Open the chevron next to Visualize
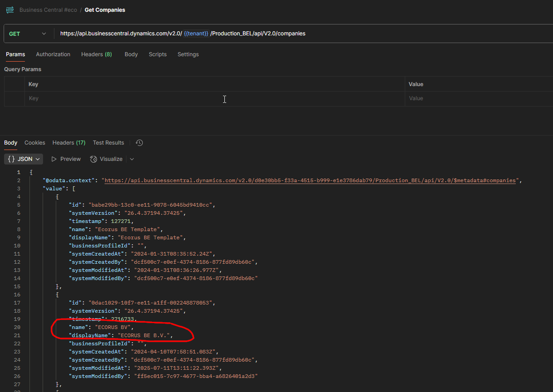This screenshot has height=392, width=553. tap(132, 159)
